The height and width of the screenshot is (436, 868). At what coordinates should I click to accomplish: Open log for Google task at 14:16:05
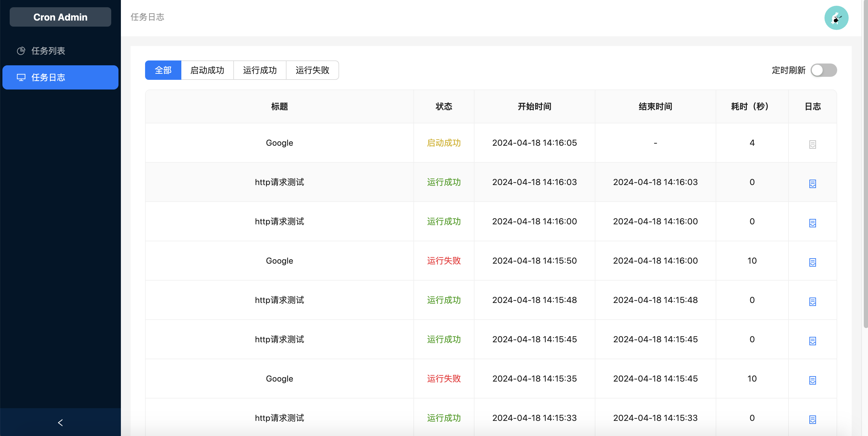click(x=812, y=144)
